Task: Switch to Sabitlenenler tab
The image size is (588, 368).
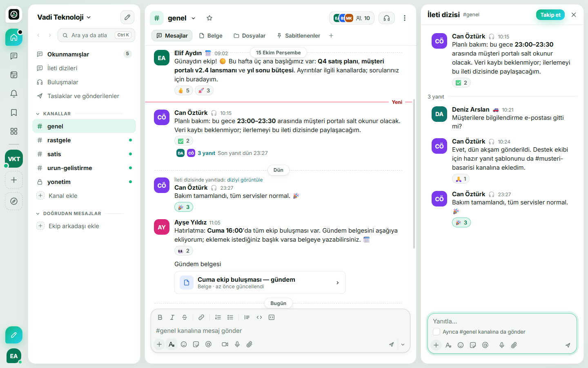Action: click(298, 36)
